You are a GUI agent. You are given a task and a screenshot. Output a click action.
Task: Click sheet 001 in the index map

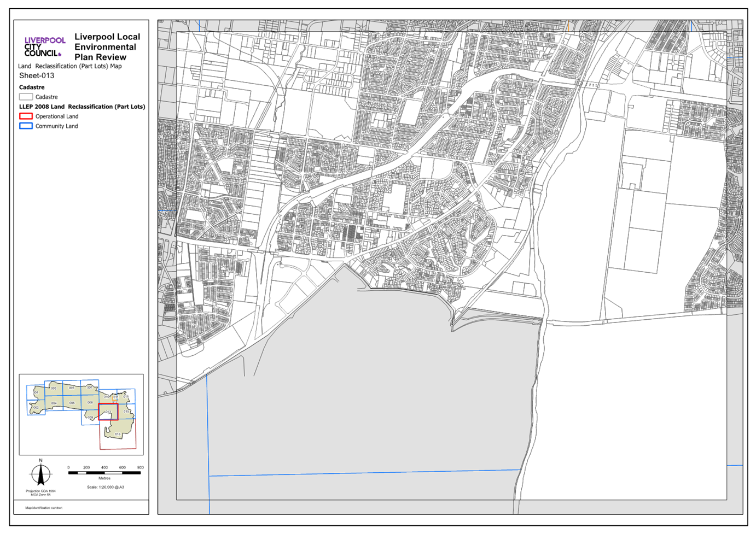coord(36,392)
